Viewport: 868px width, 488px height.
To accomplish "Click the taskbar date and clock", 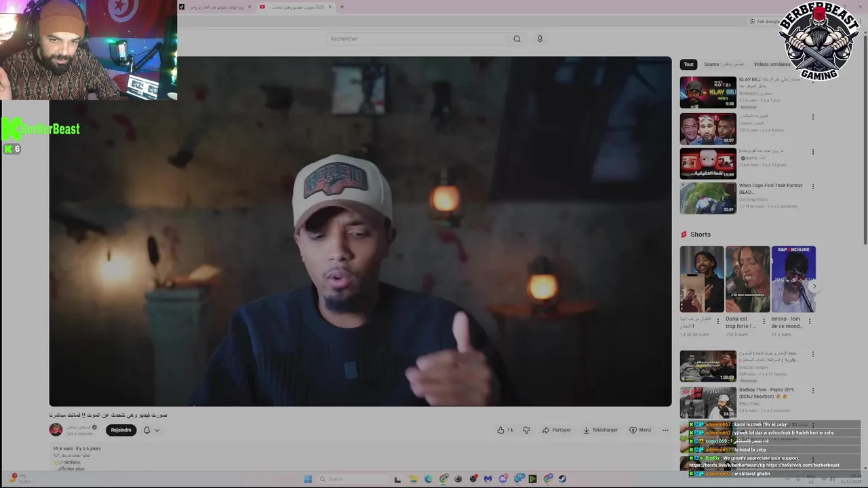I will (850, 479).
